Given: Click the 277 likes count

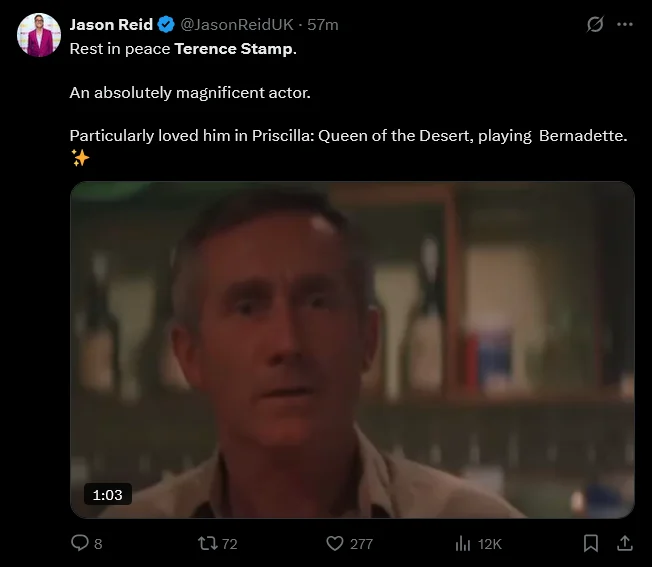Looking at the screenshot, I should [x=361, y=543].
